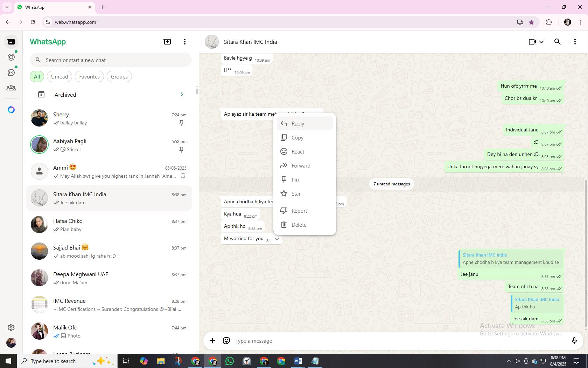Choose React from context menu
Image resolution: width=588 pixels, height=368 pixels.
(305, 152)
